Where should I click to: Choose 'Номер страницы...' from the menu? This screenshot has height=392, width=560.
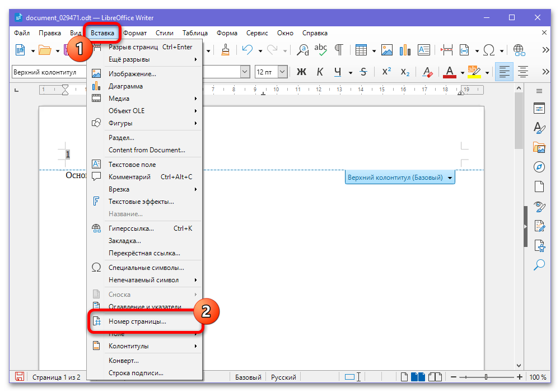pos(145,321)
